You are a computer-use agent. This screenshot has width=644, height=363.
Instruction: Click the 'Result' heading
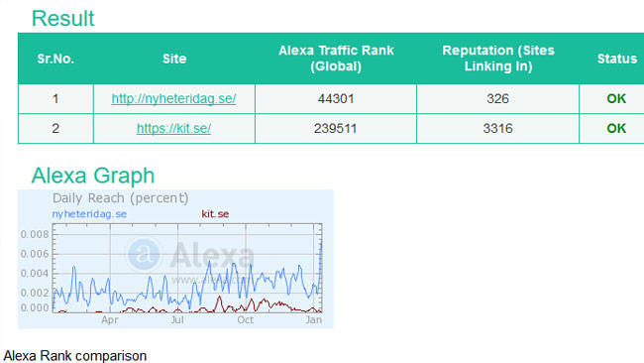click(62, 19)
